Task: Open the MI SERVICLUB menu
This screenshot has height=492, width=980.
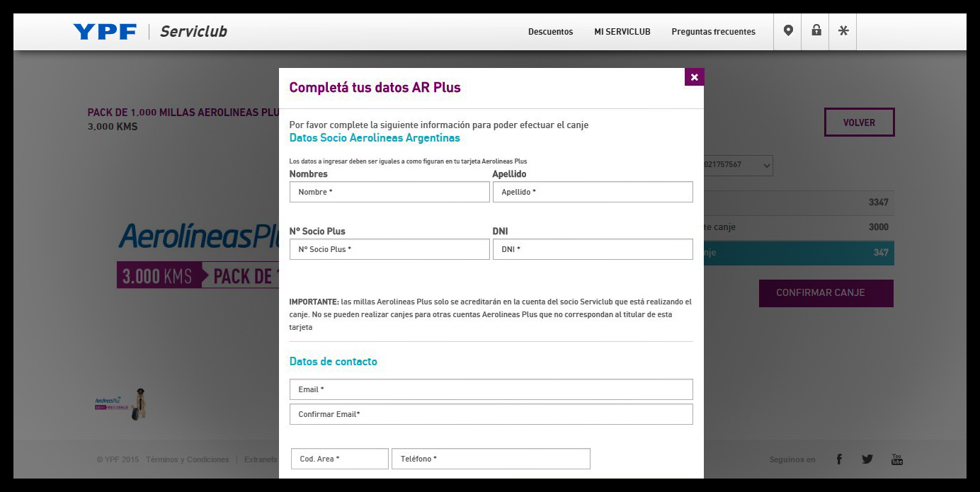Action: click(x=622, y=32)
